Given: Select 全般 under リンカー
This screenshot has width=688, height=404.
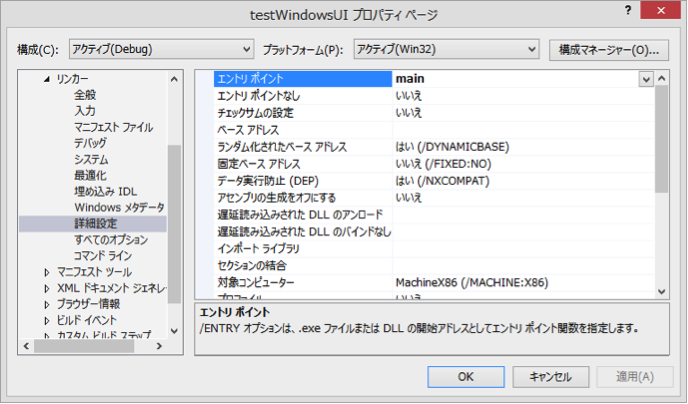Looking at the screenshot, I should pos(85,95).
